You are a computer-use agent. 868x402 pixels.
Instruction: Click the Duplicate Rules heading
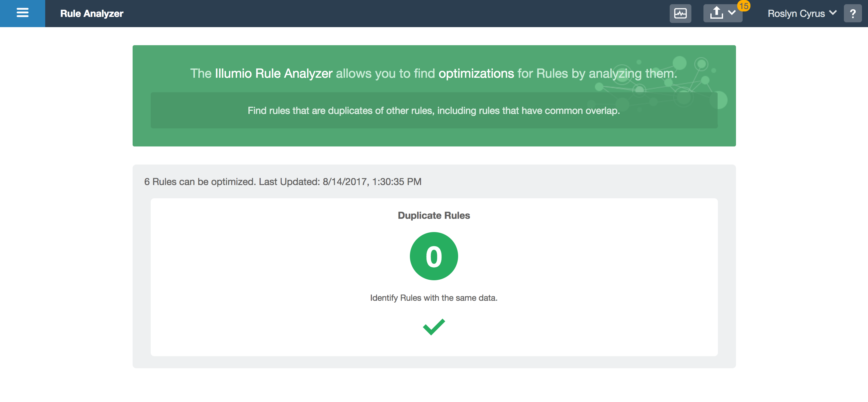(434, 215)
